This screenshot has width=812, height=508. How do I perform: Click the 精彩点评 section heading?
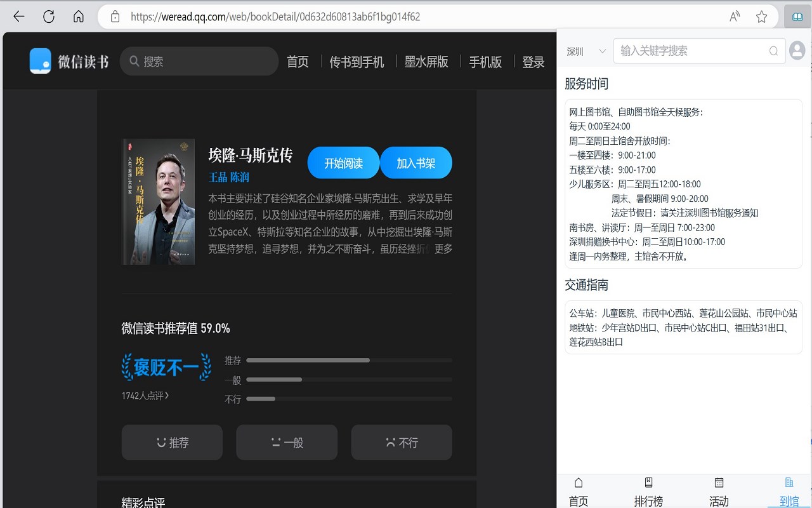[x=143, y=502]
